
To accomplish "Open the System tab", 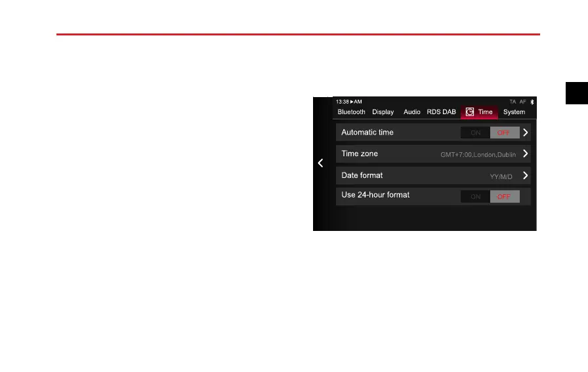I will pos(514,112).
